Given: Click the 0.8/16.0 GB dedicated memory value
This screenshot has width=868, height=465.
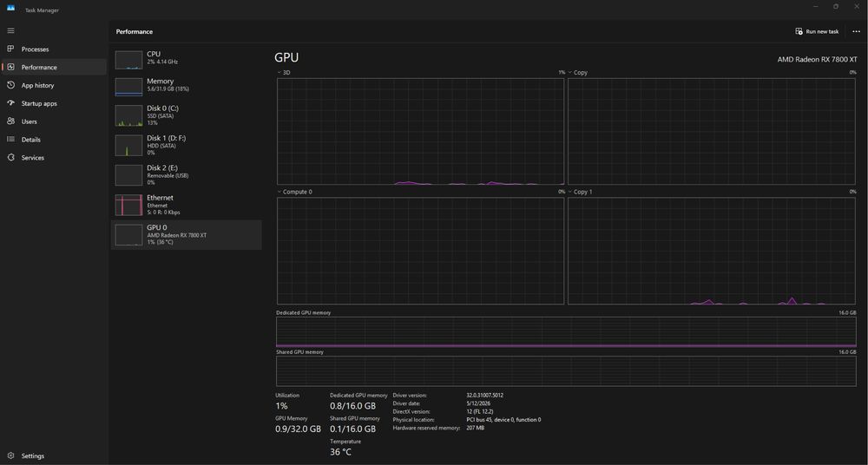Looking at the screenshot, I should [x=352, y=406].
